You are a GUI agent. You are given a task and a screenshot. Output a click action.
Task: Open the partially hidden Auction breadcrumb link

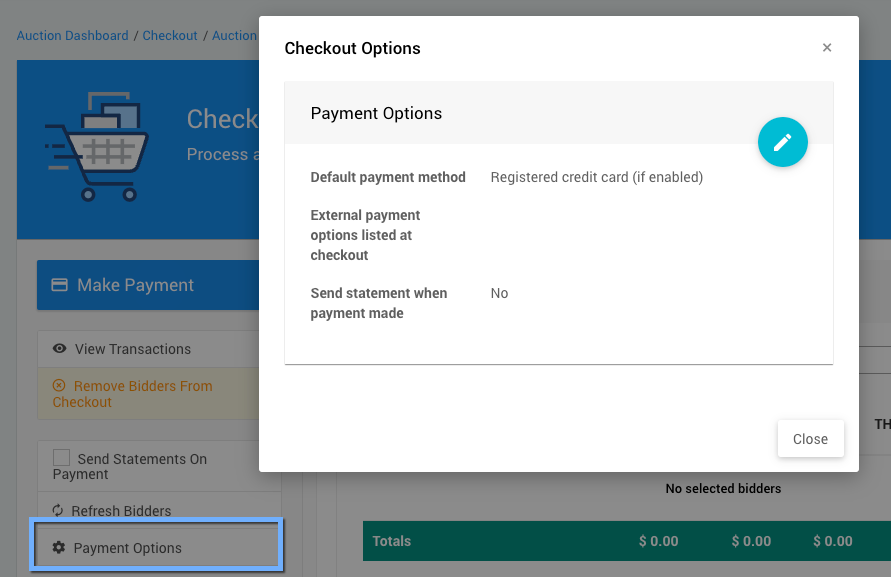(234, 36)
